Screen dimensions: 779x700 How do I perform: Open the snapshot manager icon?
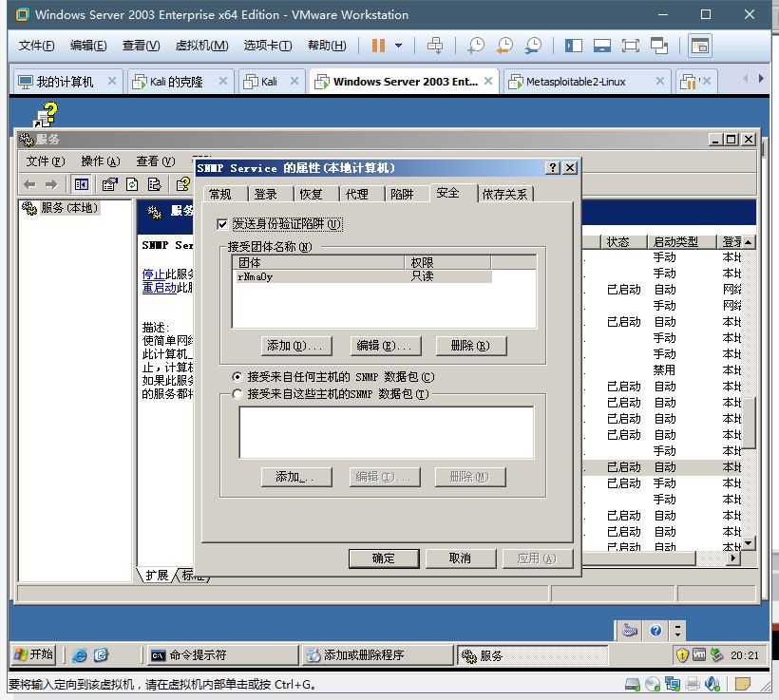[x=534, y=46]
